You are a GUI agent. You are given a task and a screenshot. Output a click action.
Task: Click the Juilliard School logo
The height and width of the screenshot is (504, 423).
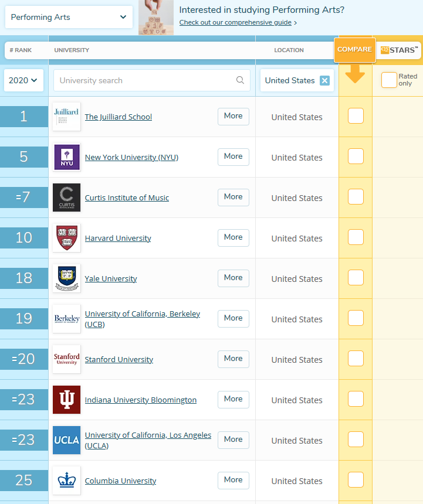pyautogui.click(x=66, y=117)
